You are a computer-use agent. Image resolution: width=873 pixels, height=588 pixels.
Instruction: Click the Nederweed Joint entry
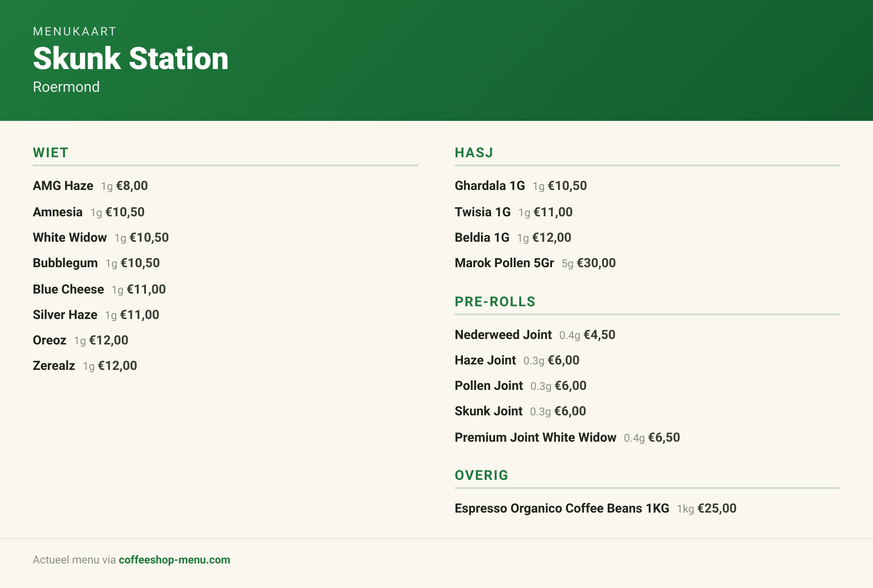[x=535, y=335]
